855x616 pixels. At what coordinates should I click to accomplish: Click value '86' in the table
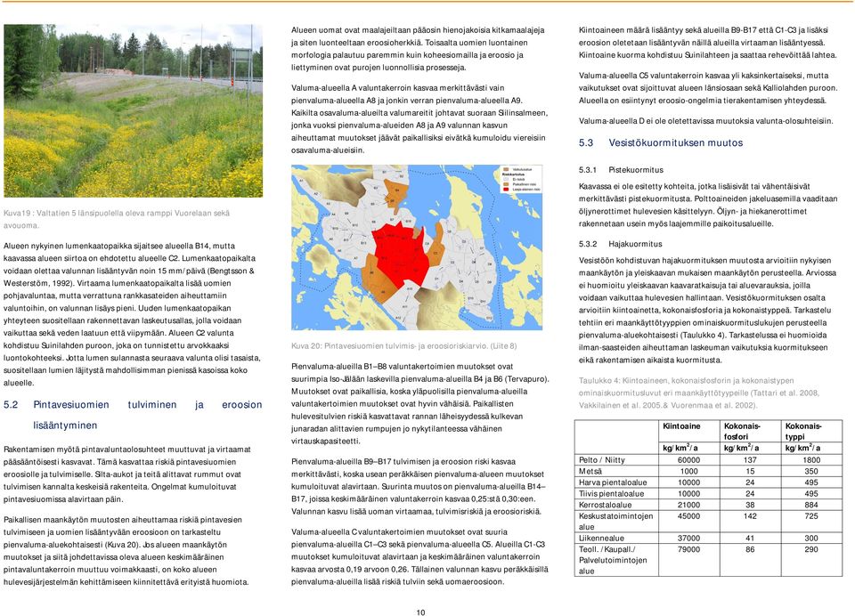(750, 549)
